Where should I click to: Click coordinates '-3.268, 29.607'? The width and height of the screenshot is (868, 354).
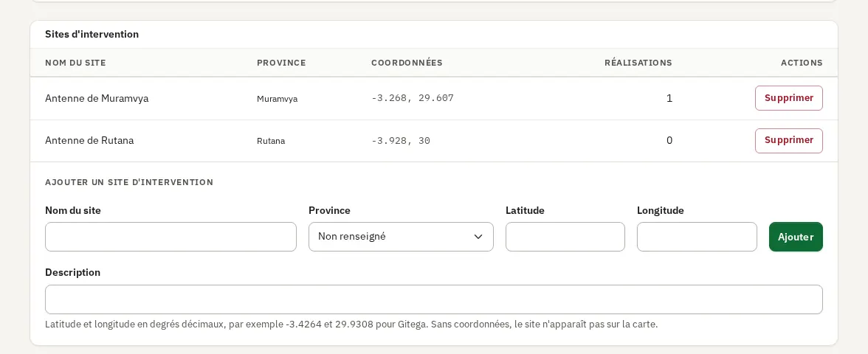click(x=413, y=99)
